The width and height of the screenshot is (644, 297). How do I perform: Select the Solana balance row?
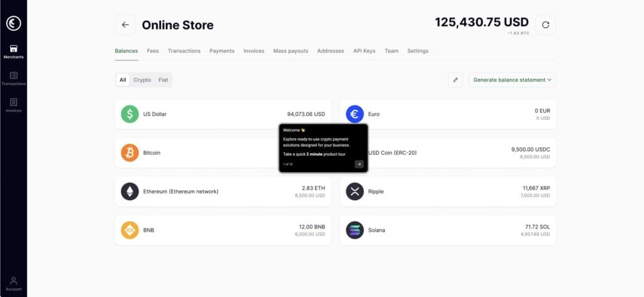click(x=448, y=230)
